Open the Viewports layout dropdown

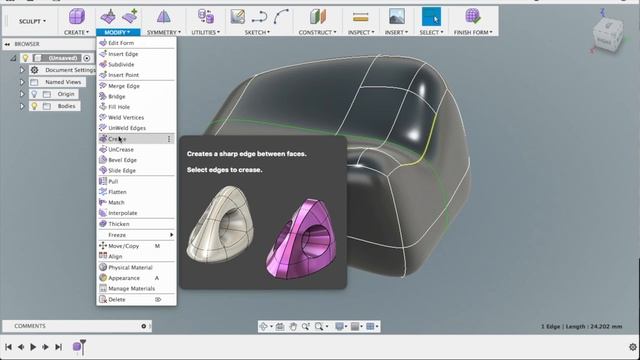pyautogui.click(x=372, y=327)
